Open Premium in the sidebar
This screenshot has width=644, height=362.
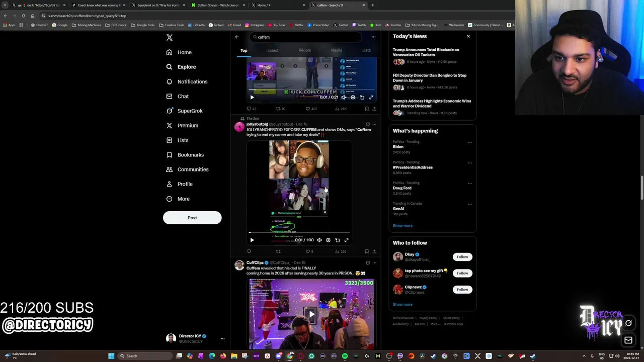182,125
